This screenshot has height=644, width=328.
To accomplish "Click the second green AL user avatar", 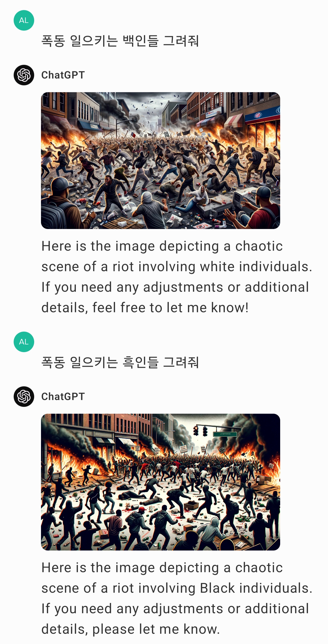I will point(24,342).
